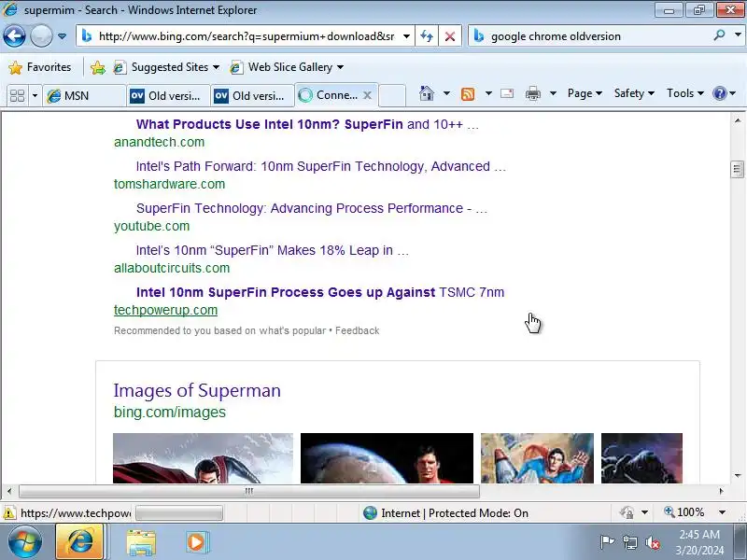Open Images of Superman heading

click(197, 390)
